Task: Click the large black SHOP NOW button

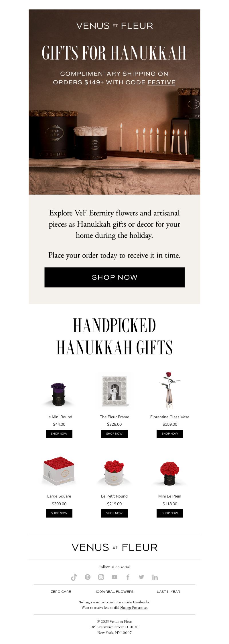Action: 114,277
